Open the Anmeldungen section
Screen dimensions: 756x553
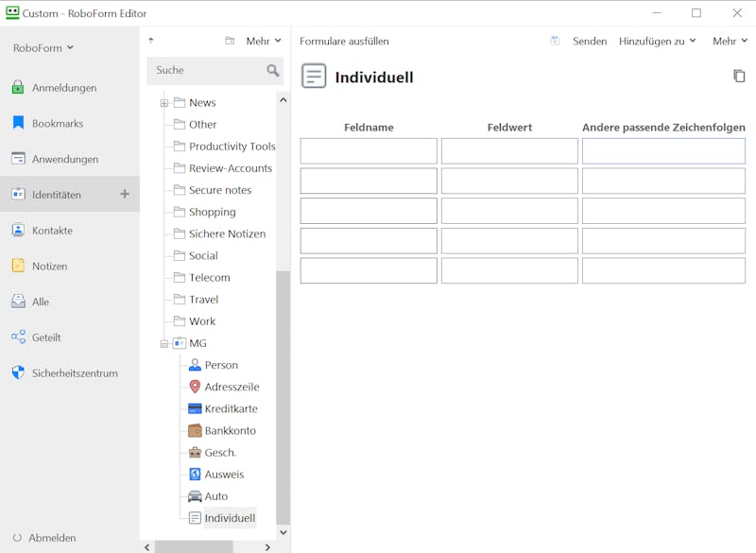click(64, 88)
